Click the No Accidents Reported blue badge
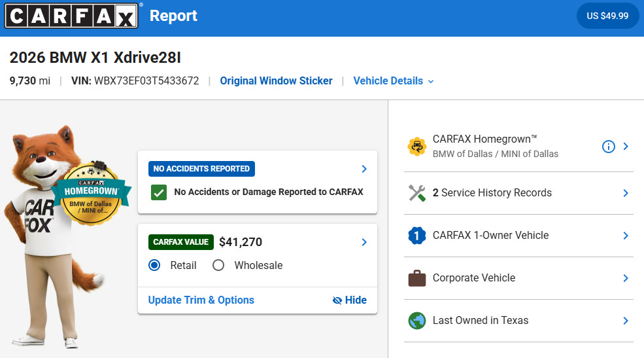Screen dimensions: 644x358 (x=201, y=168)
